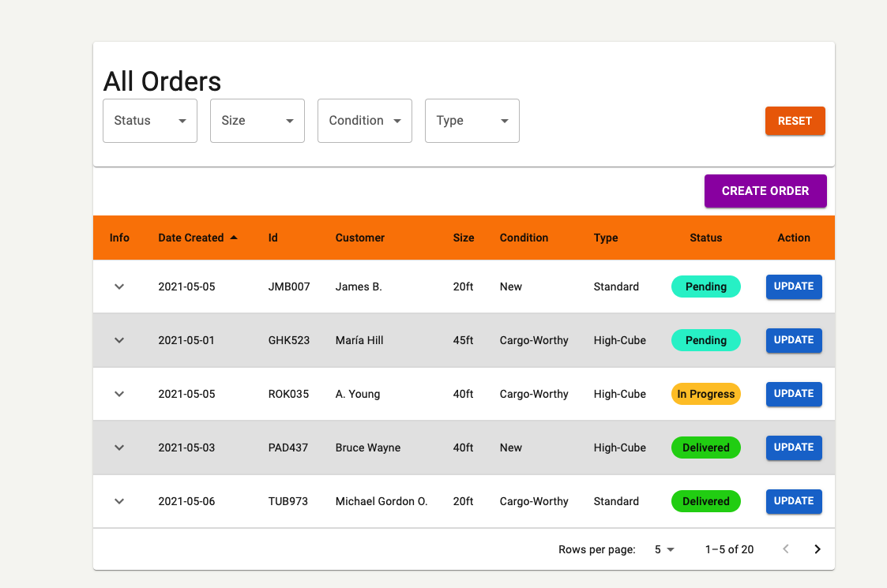Click order id JMB007

pyautogui.click(x=289, y=287)
